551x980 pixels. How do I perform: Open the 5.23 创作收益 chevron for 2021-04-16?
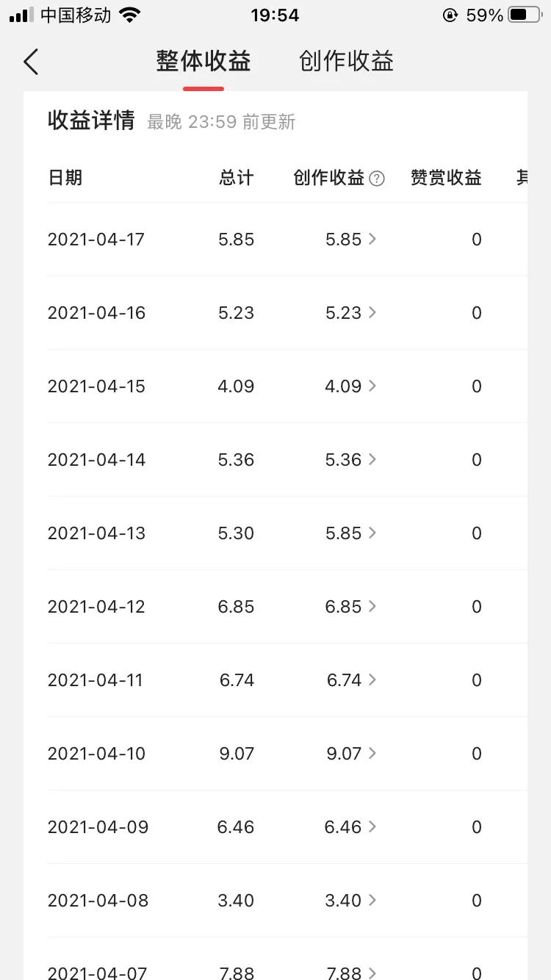pos(372,312)
